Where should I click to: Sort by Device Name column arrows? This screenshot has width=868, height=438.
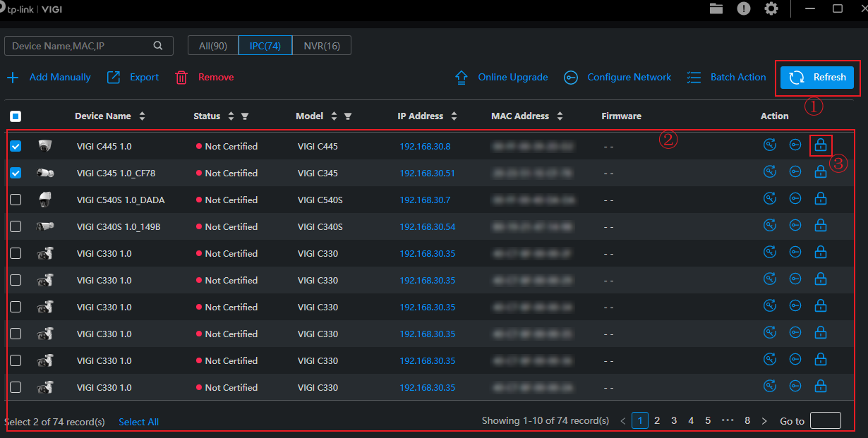coord(142,116)
